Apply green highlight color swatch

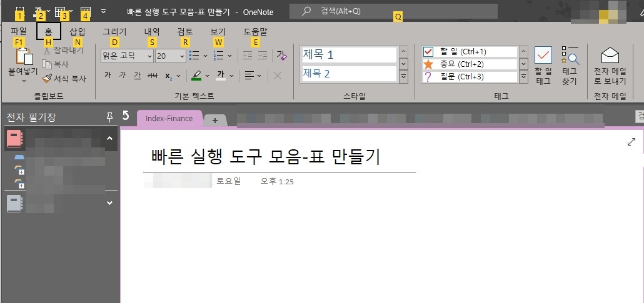click(197, 76)
